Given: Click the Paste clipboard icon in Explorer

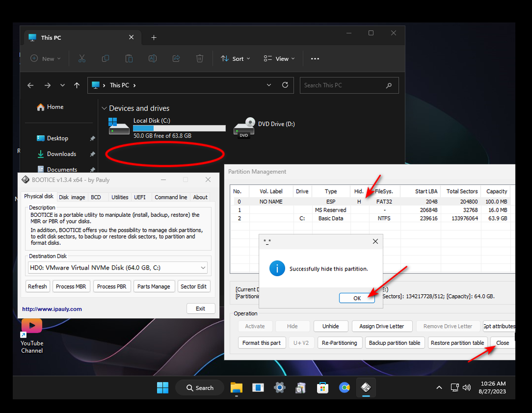Looking at the screenshot, I should 129,59.
